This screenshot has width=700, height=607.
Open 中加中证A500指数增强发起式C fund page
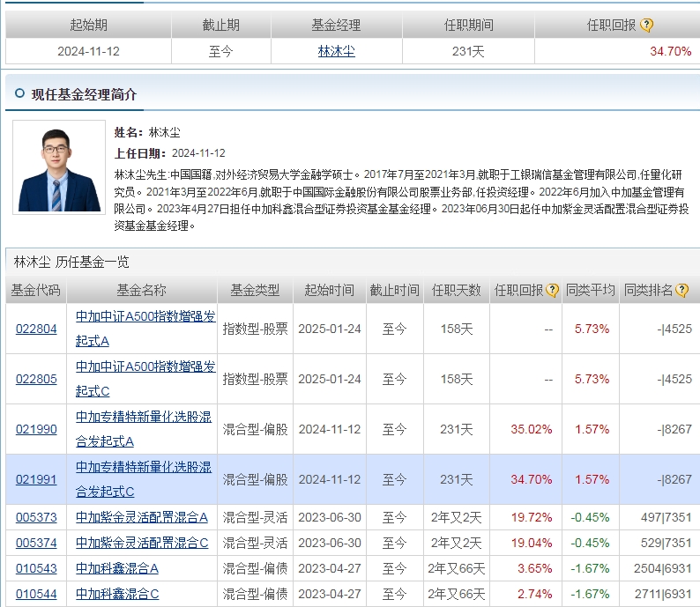pos(145,379)
